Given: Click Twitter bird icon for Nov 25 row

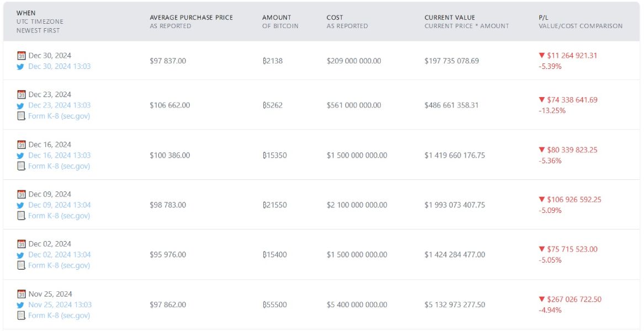Looking at the screenshot, I should 21,305.
